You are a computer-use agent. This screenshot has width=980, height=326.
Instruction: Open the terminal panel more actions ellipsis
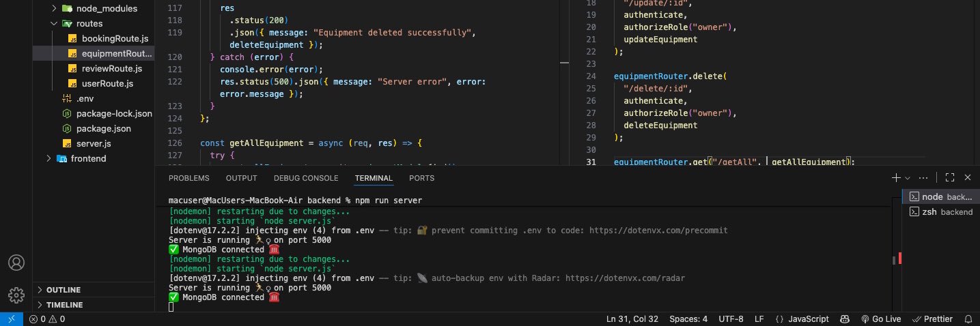click(923, 178)
